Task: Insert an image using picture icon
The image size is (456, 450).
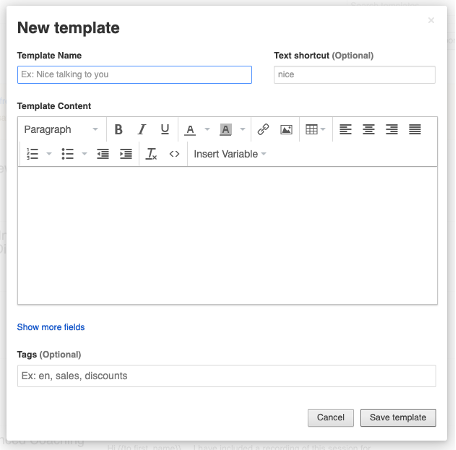Action: [x=286, y=129]
